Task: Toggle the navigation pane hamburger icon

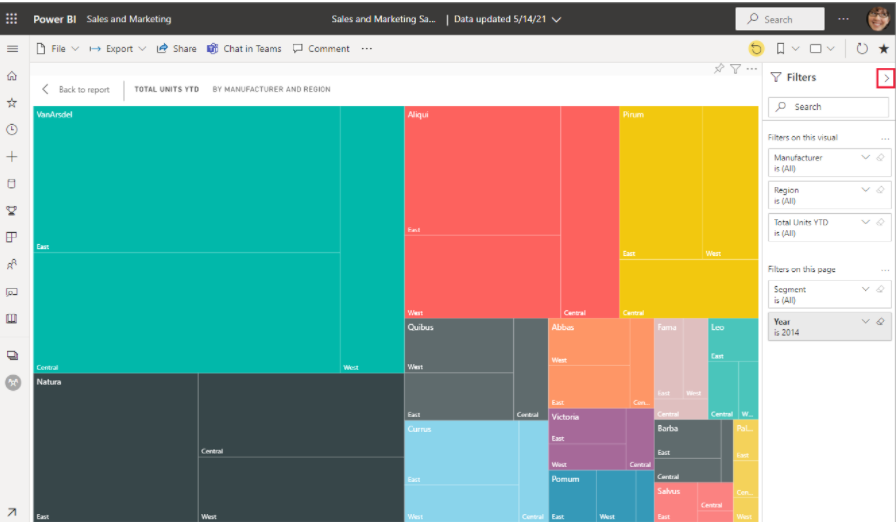Action: pyautogui.click(x=12, y=49)
